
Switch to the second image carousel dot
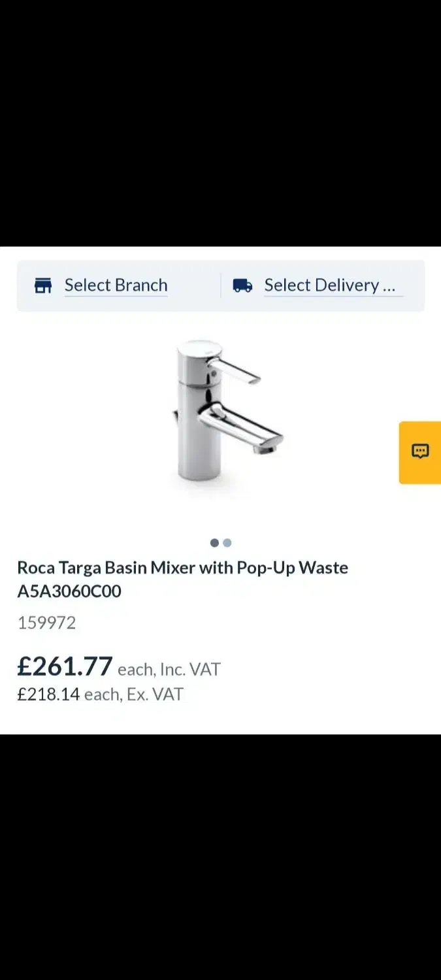pos(227,543)
